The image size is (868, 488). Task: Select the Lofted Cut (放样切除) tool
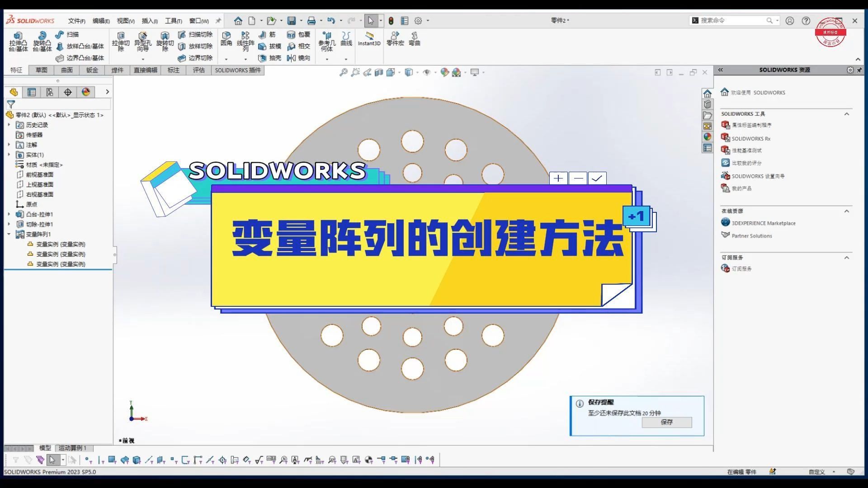pos(195,46)
